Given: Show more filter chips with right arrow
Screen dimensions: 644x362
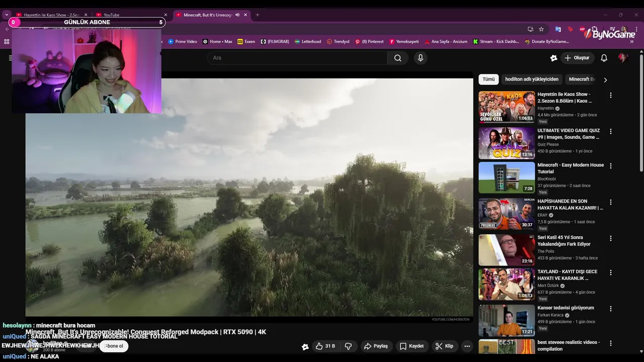Looking at the screenshot, I should coord(605,80).
